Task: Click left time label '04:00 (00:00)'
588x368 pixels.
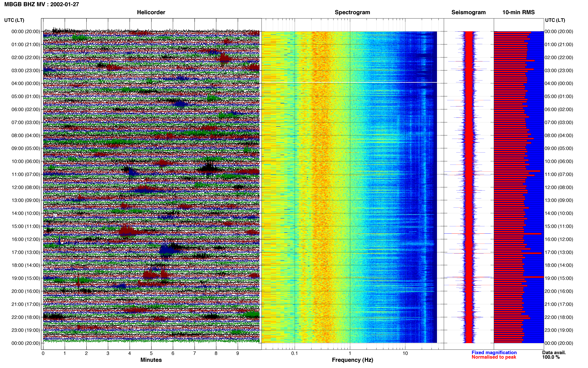Action: (26, 83)
